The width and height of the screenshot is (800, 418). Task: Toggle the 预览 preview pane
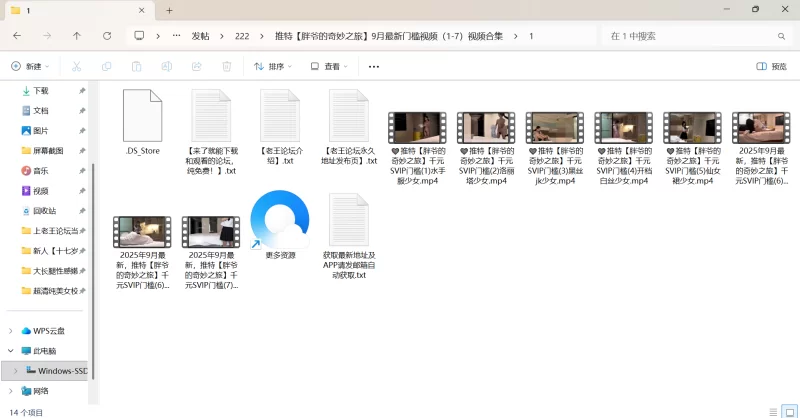pos(771,66)
